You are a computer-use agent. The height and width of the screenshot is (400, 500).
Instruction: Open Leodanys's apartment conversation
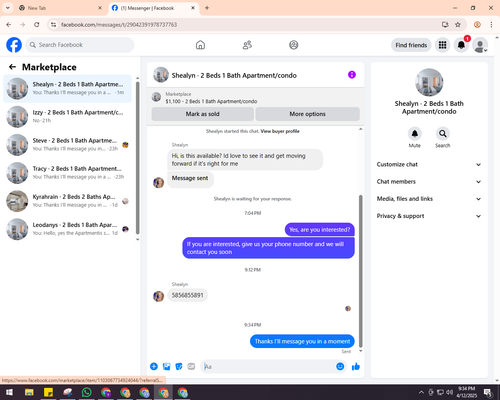click(x=67, y=229)
